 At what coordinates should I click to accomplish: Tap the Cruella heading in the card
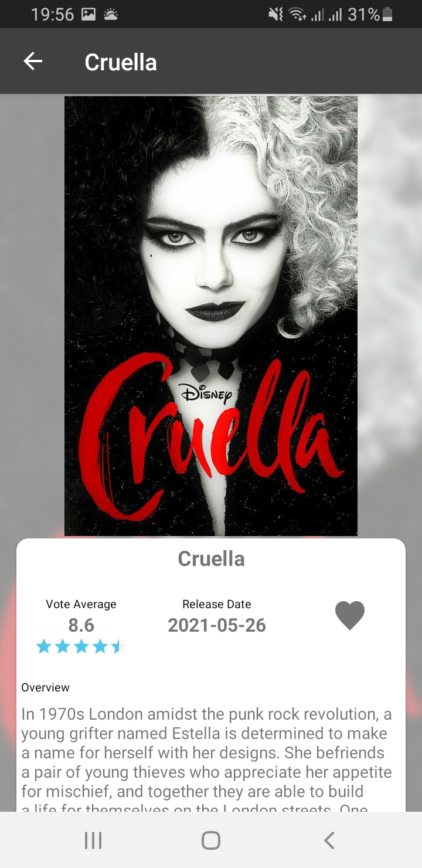point(211,558)
